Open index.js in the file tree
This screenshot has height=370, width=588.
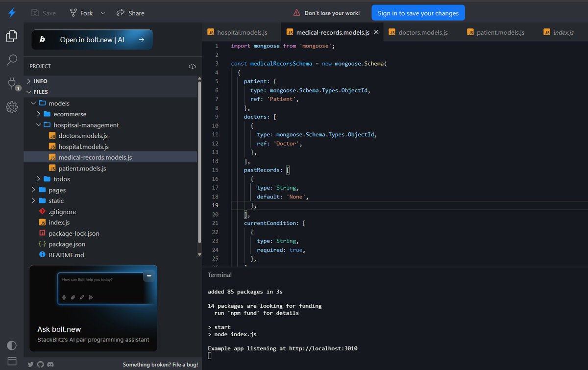tap(111, 222)
